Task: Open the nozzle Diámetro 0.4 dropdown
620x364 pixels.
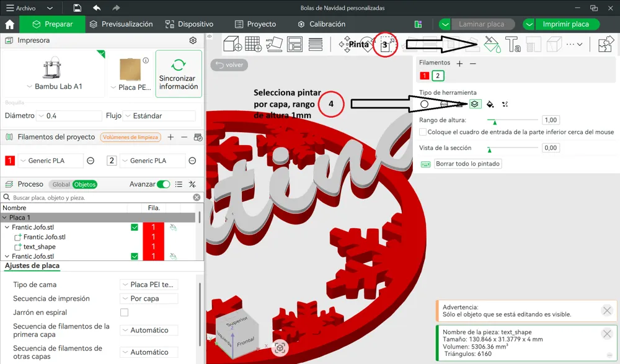Action: [x=69, y=116]
